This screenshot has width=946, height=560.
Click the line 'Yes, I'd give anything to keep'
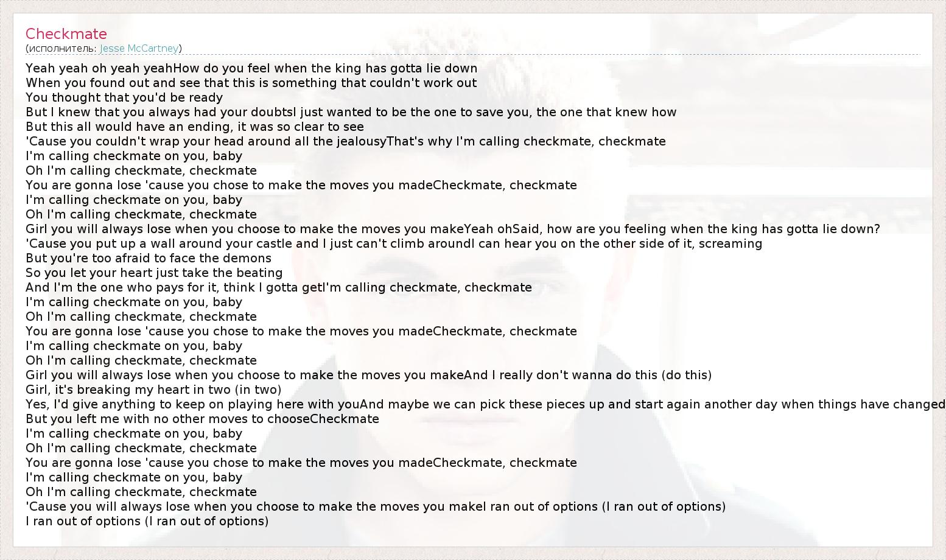[485, 404]
